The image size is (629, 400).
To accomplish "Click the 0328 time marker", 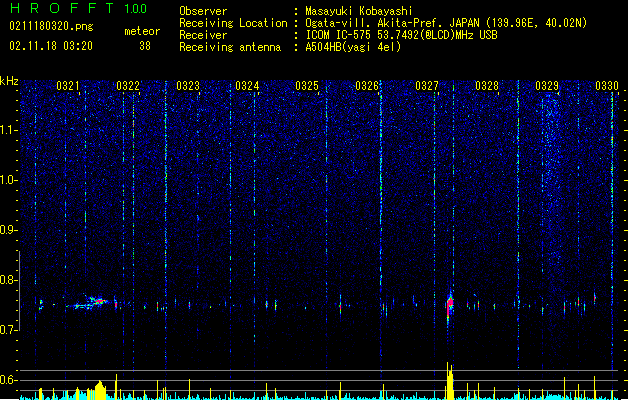I will 487,86.
